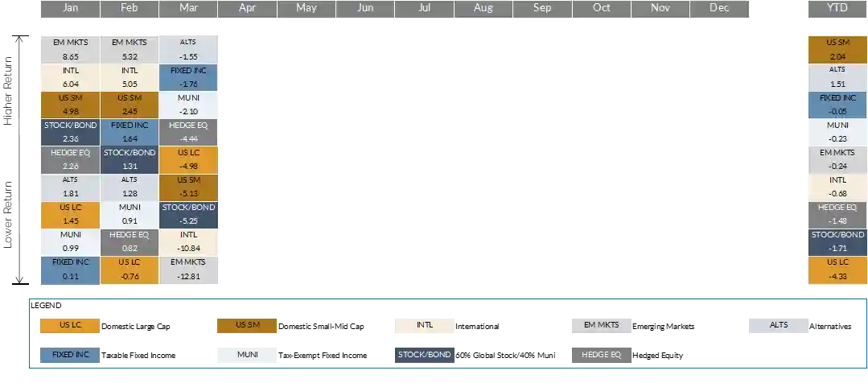The width and height of the screenshot is (868, 383).
Task: Click the Domestic Large Cap legend label
Action: click(136, 327)
